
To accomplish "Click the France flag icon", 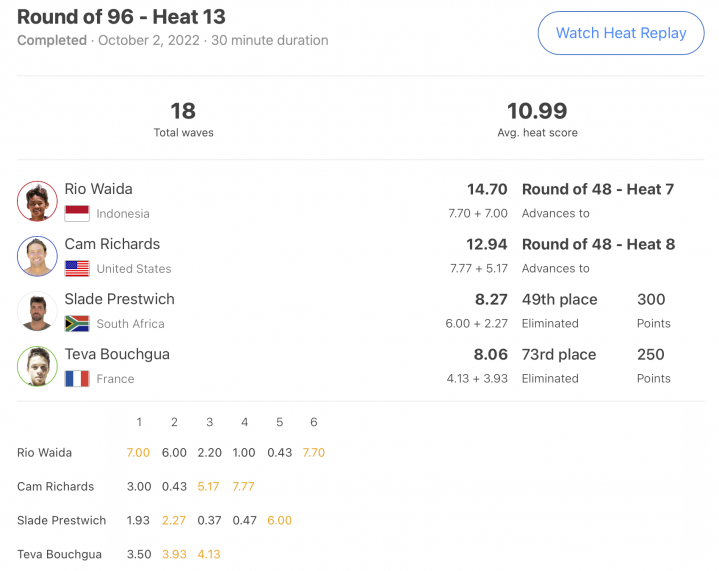I will point(77,379).
